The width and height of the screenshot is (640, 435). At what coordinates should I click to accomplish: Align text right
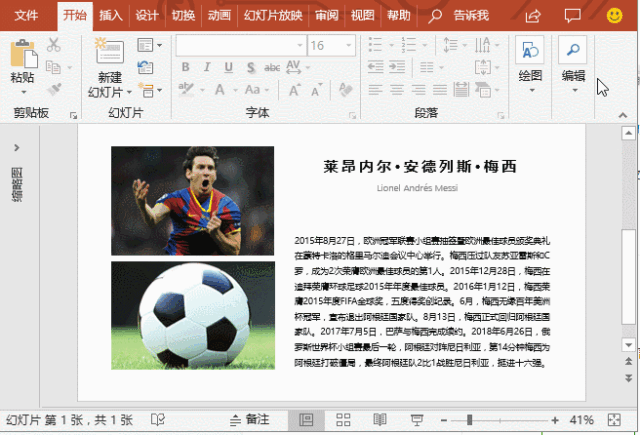point(418,89)
